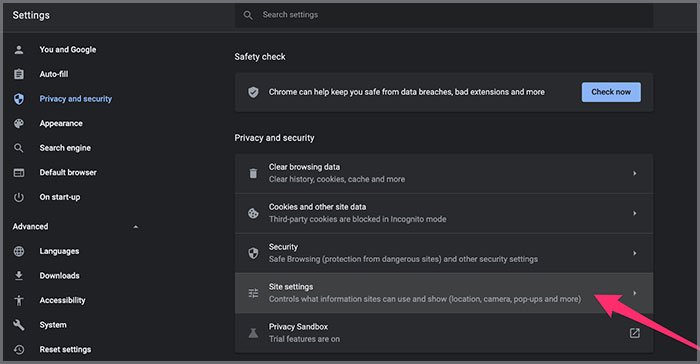Open On start-up settings
This screenshot has height=364, width=700.
tap(60, 197)
